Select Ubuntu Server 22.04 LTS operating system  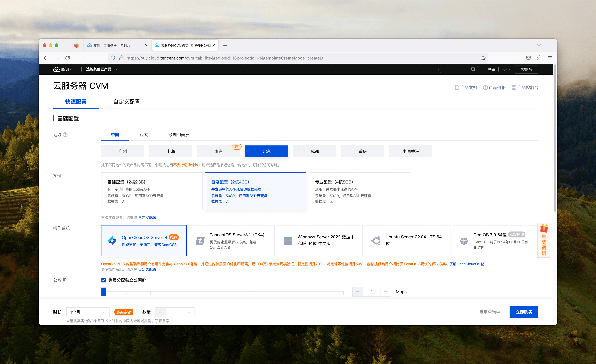click(x=407, y=241)
